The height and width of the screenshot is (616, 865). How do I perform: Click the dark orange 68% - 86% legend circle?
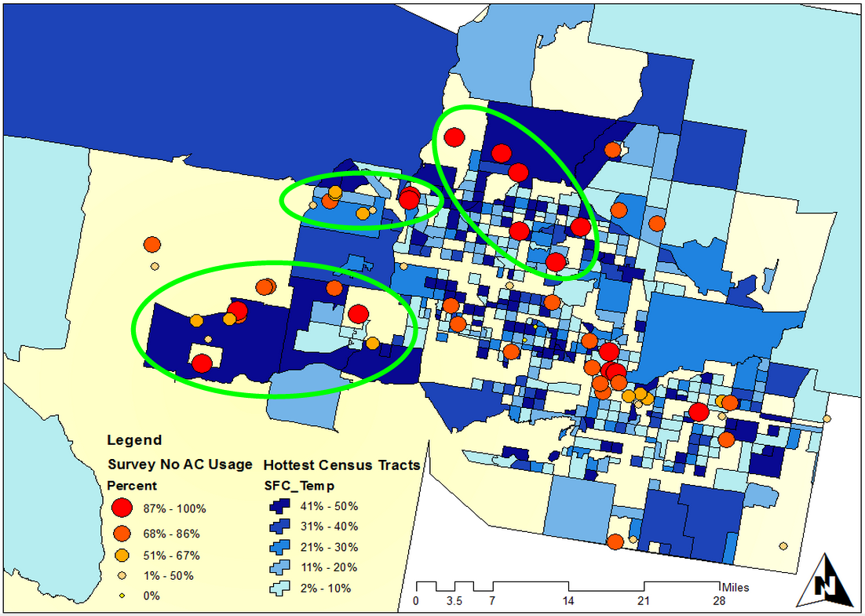[x=122, y=534]
